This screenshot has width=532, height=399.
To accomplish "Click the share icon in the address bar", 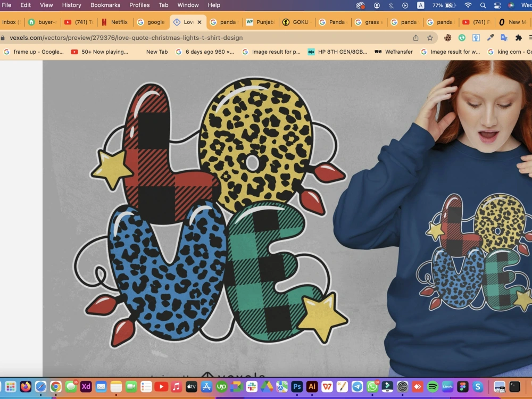I will click(x=415, y=38).
